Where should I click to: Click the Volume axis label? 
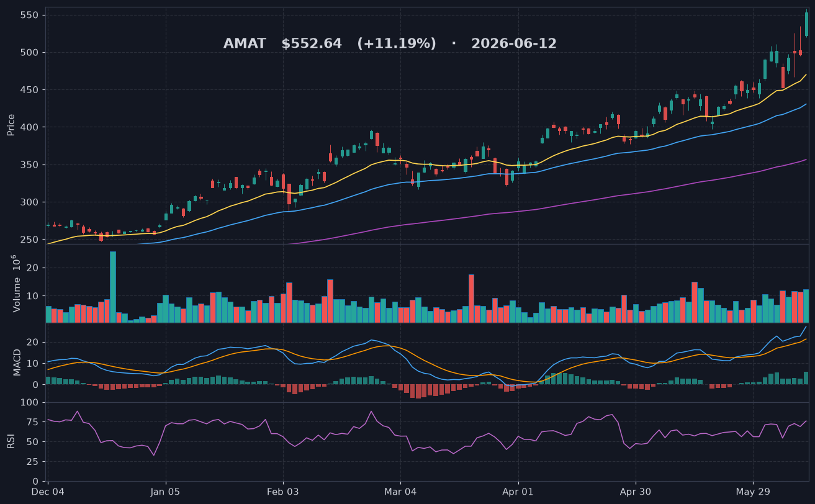[x=16, y=284]
